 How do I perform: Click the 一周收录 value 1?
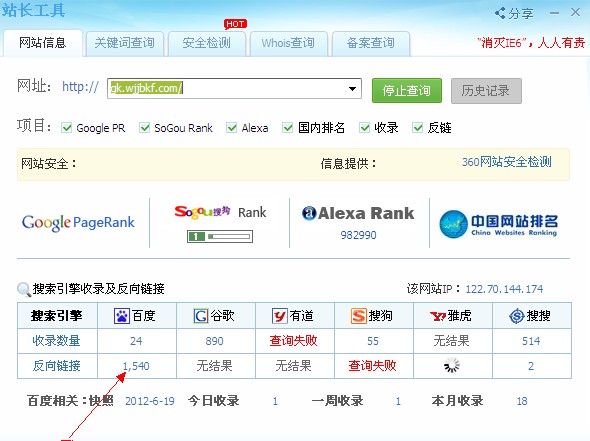click(398, 401)
